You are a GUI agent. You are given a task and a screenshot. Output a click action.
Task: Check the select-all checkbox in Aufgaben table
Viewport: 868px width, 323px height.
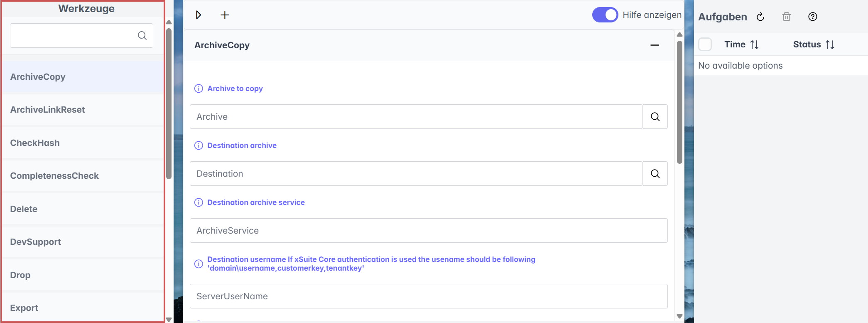coord(705,44)
